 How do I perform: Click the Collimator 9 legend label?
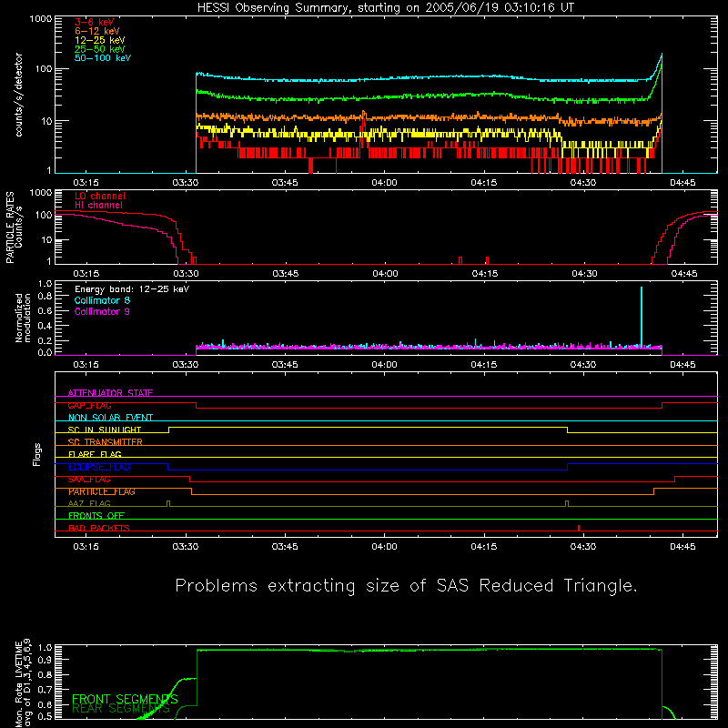102,311
